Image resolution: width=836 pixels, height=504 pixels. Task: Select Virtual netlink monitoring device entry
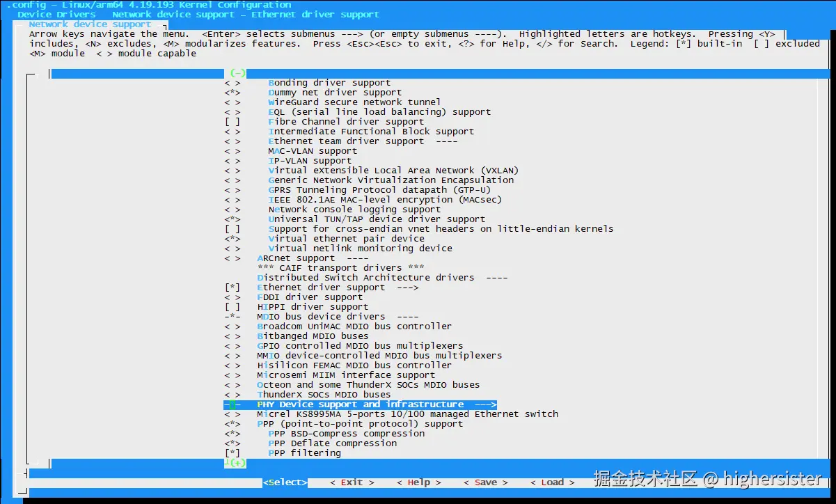[360, 249]
